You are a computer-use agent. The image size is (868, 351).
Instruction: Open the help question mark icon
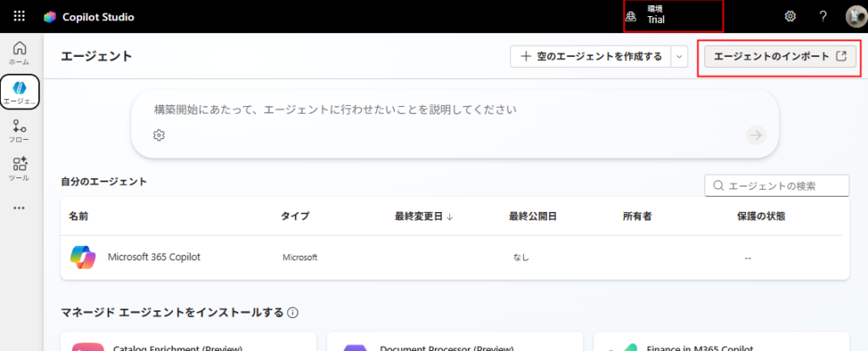(x=821, y=16)
